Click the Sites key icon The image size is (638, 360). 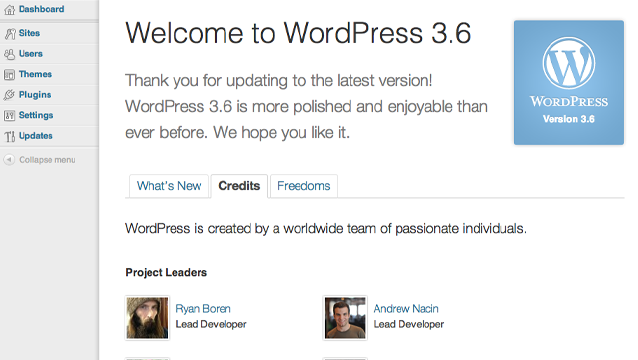10,34
